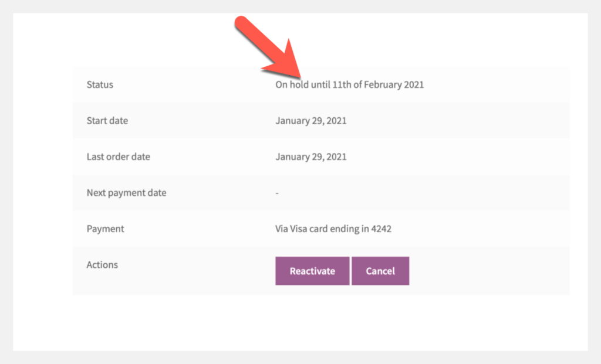Click the card digits 4242
Image resolution: width=601 pixels, height=364 pixels.
pos(381,229)
